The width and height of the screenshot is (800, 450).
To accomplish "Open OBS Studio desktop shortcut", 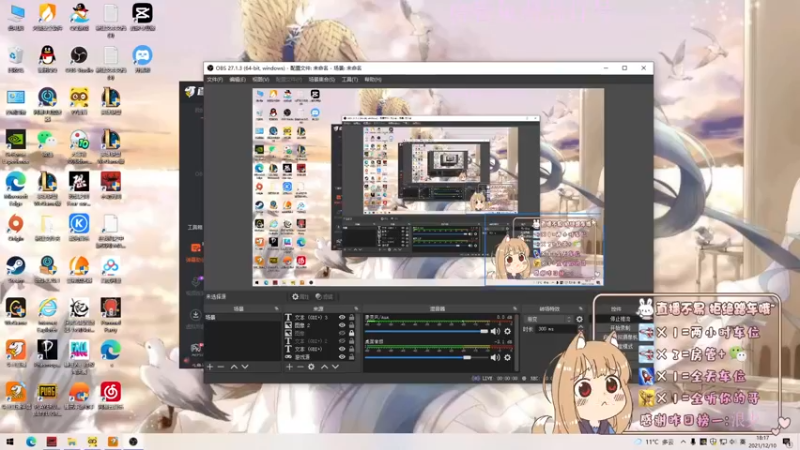I will 79,59.
